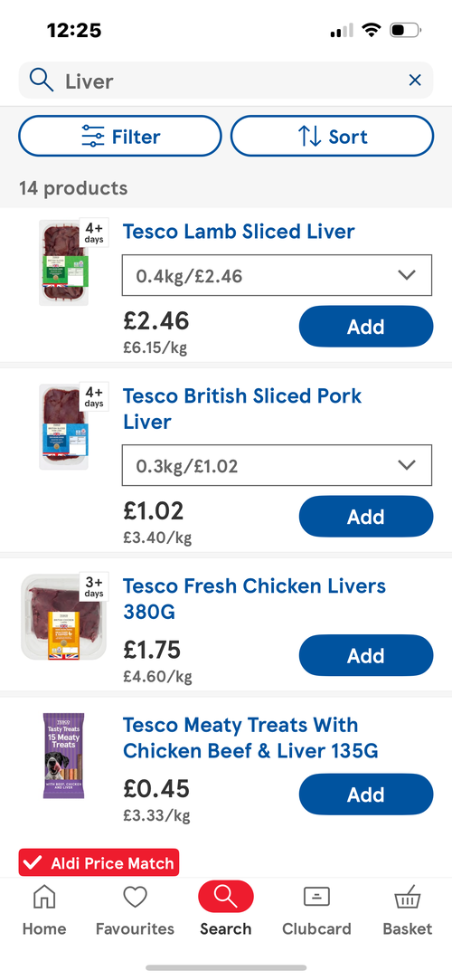The image size is (452, 980).
Task: Add British Sliced Pork Liver to basket
Action: coord(366,517)
